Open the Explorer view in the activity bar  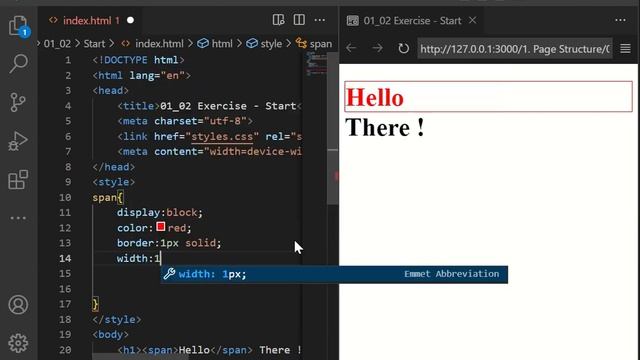(x=18, y=26)
